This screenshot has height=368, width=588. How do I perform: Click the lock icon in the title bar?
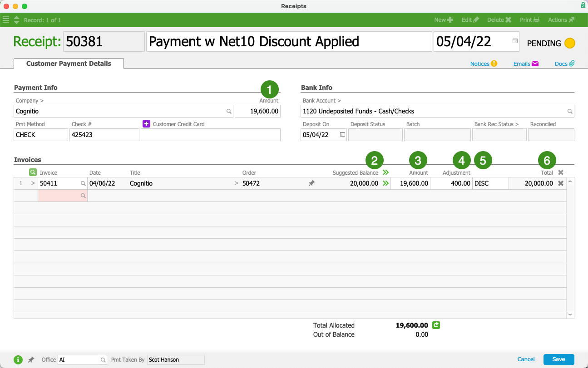point(583,5)
